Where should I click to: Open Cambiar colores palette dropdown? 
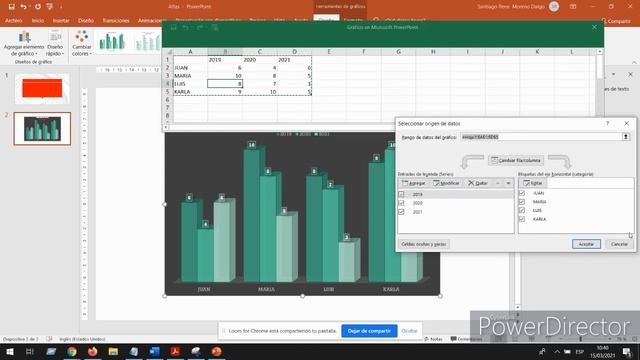[82, 43]
